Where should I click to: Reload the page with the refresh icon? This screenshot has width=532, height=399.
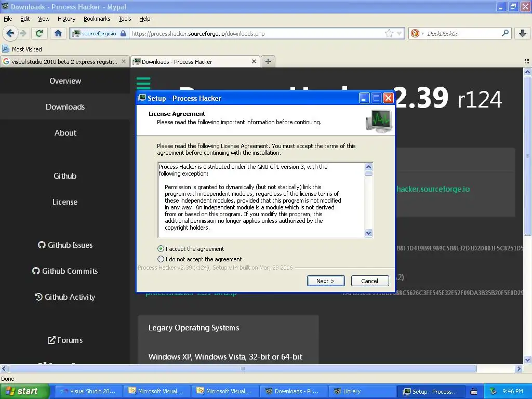(39, 33)
